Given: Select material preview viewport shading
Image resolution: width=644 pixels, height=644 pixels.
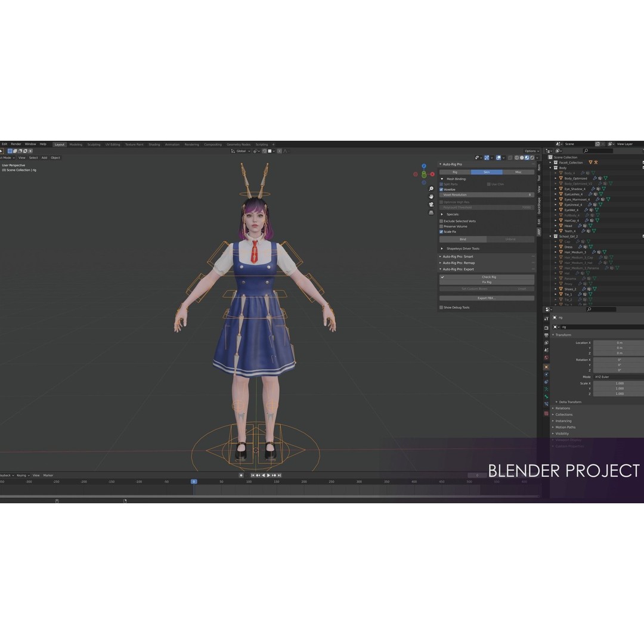Looking at the screenshot, I should coord(527,157).
